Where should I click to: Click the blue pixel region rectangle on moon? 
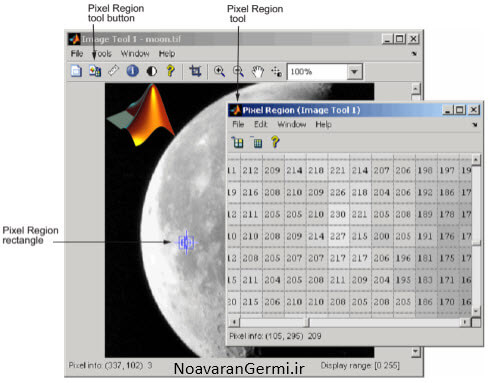pos(186,243)
